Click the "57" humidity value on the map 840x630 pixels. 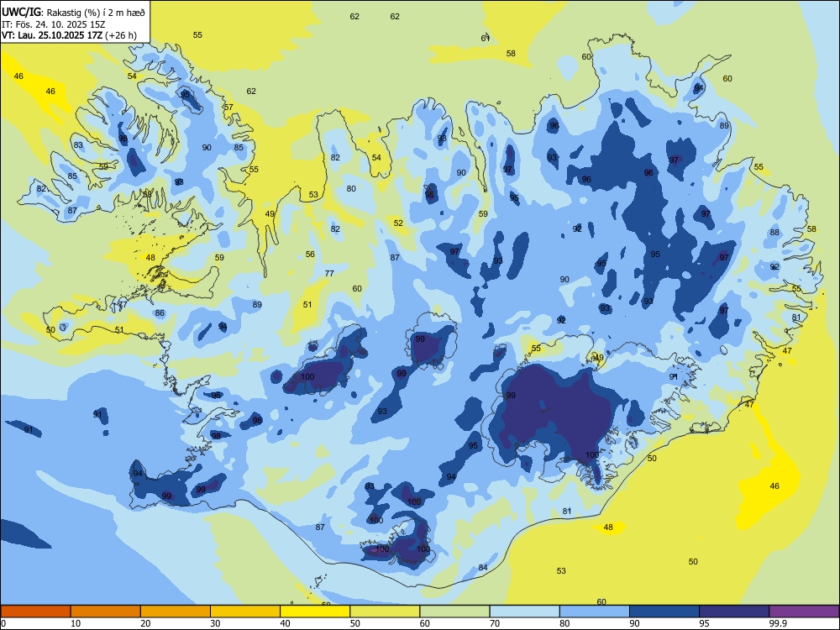point(228,108)
